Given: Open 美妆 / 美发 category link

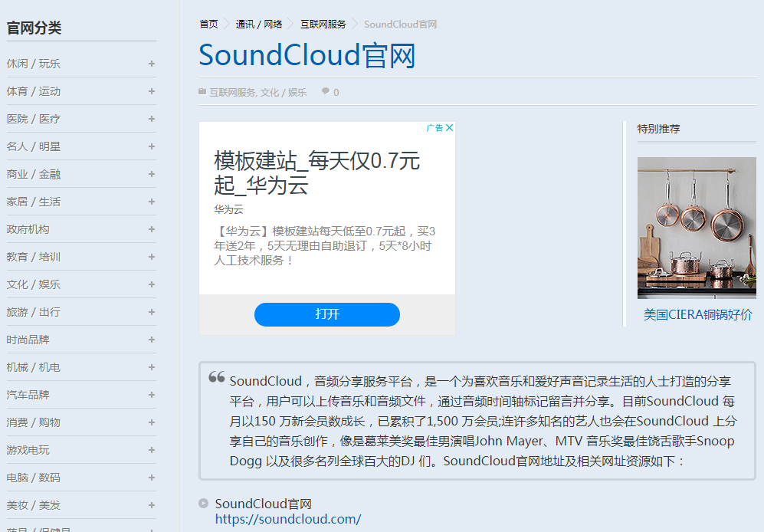Looking at the screenshot, I should (34, 505).
